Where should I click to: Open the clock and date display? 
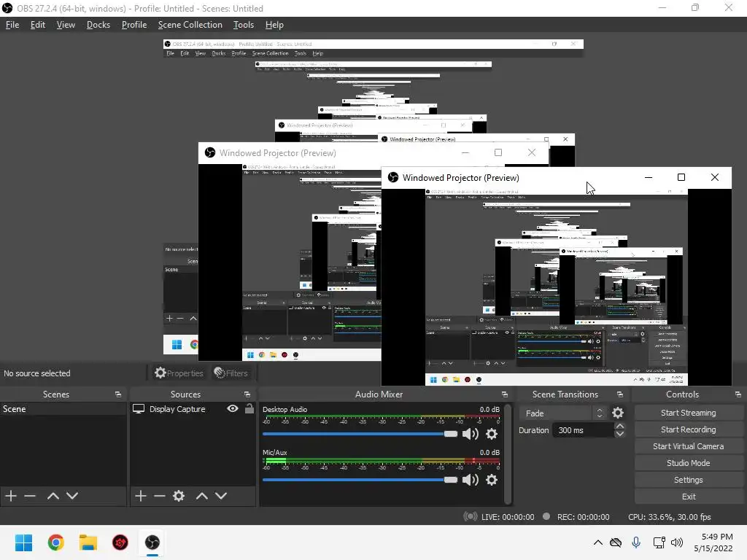click(713, 542)
